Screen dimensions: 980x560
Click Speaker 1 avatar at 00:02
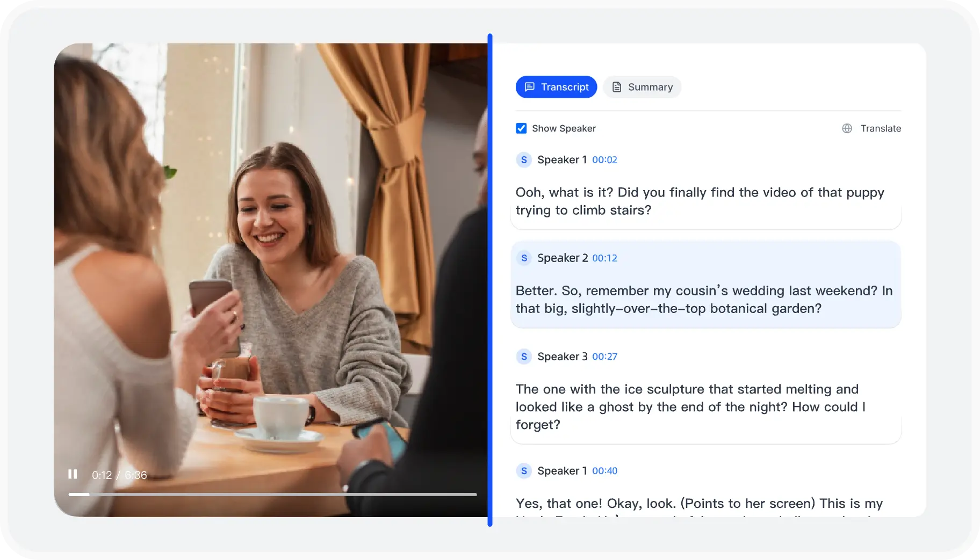click(x=524, y=159)
